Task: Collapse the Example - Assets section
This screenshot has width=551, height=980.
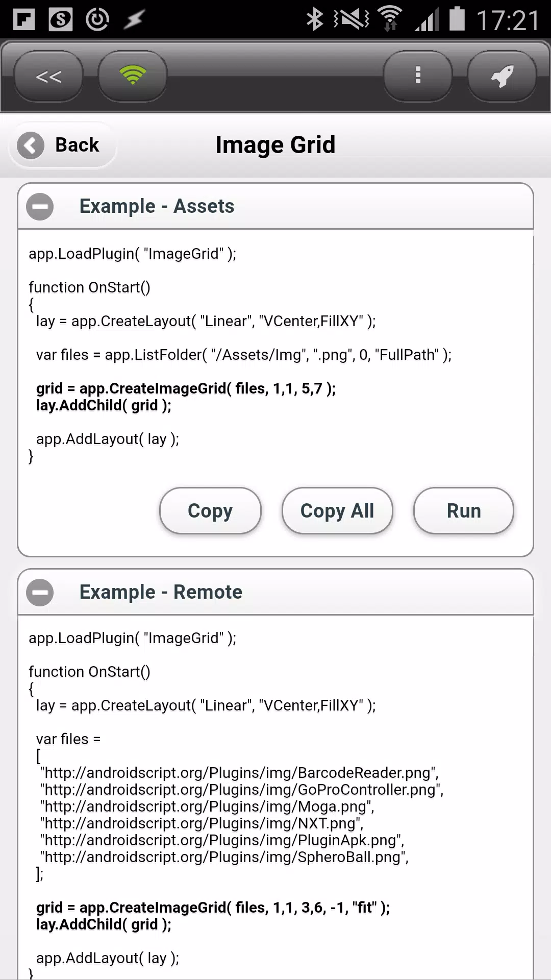Action: (40, 207)
